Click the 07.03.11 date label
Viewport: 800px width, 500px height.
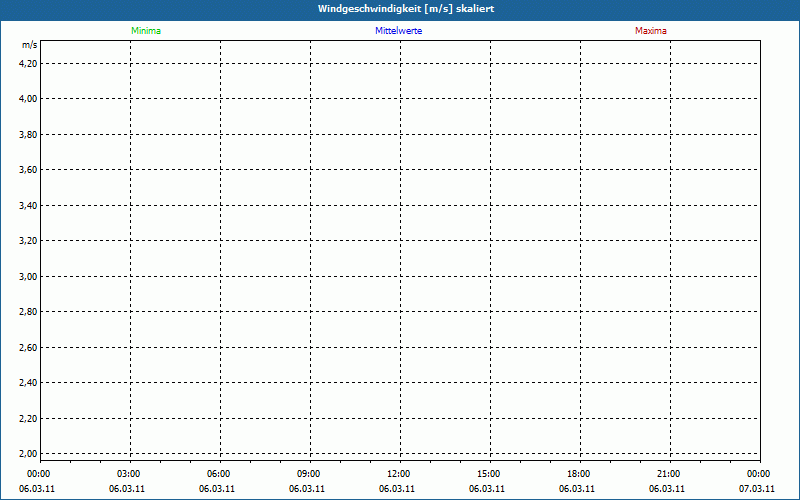pyautogui.click(x=757, y=489)
